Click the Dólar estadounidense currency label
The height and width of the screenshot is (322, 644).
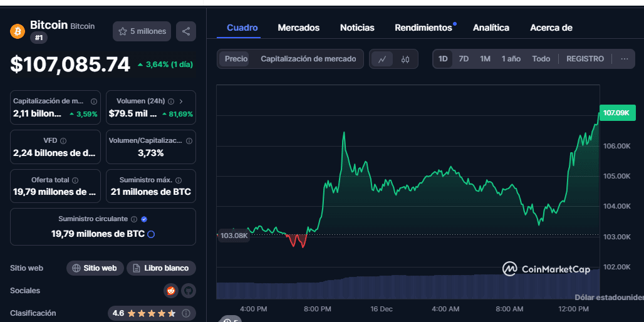coord(609,298)
